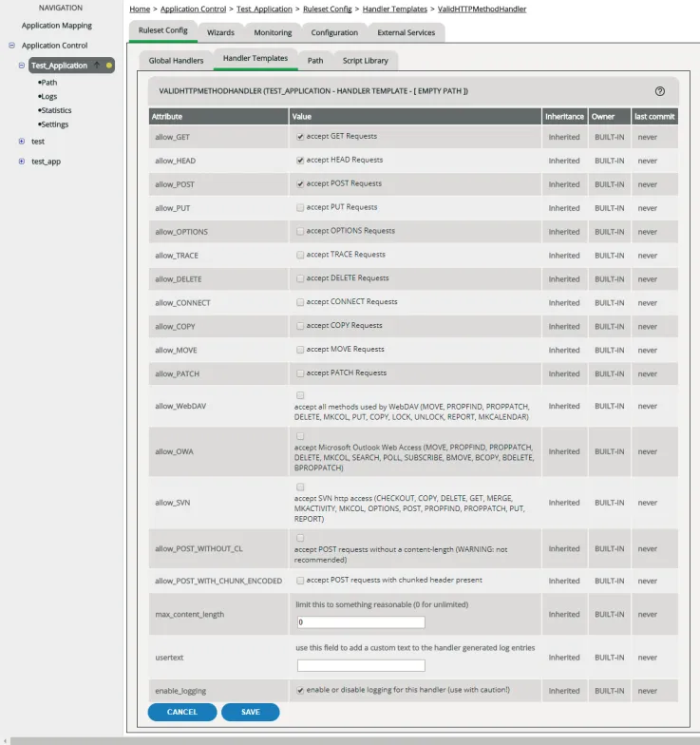The height and width of the screenshot is (745, 700).
Task: Switch to the Path sub-tab
Action: [315, 61]
